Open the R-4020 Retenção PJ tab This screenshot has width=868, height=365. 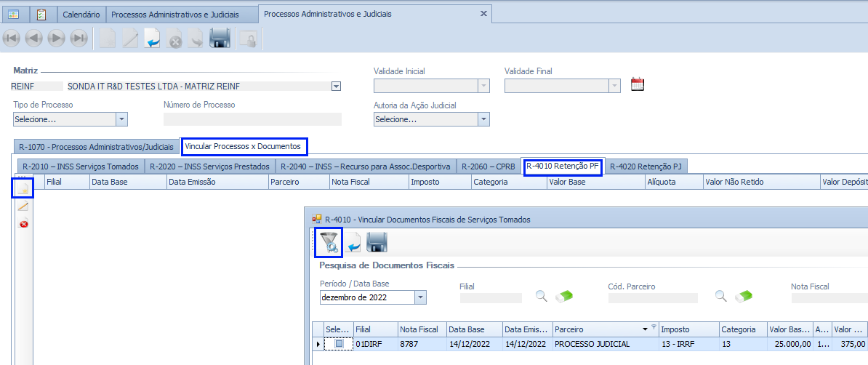pos(646,167)
